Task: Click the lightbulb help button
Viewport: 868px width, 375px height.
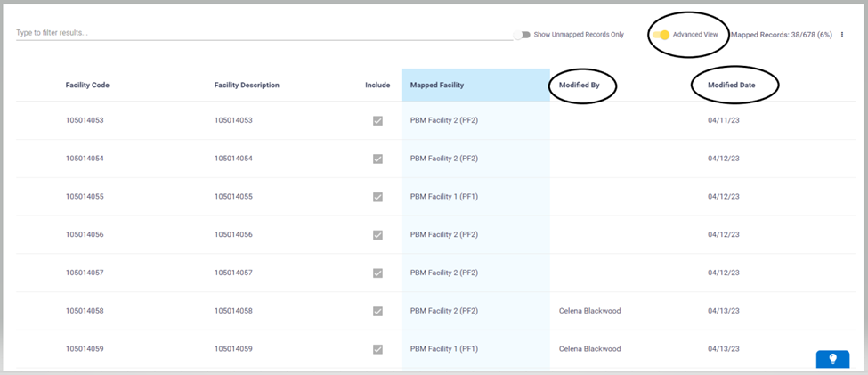Action: [832, 359]
